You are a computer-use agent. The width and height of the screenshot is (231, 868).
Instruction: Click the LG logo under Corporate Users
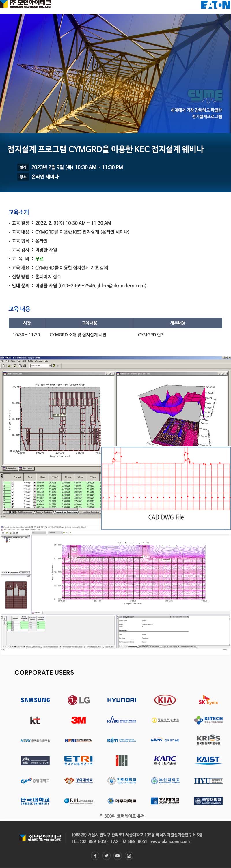click(79, 700)
